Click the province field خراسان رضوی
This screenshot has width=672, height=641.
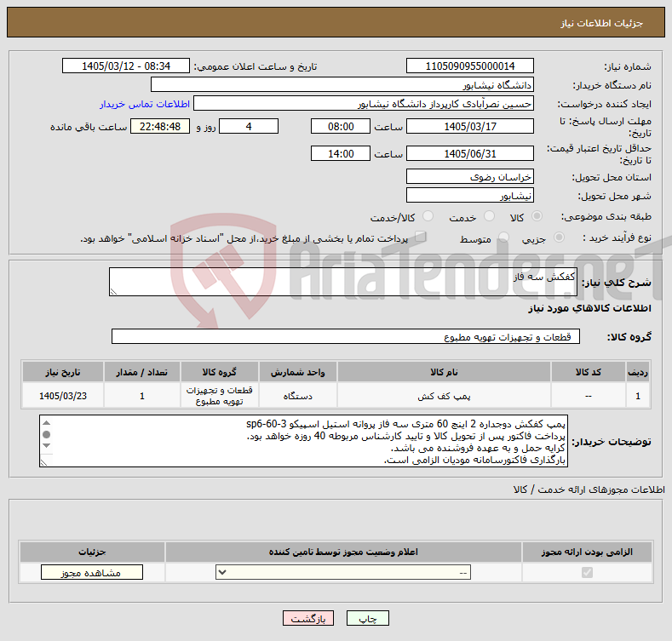click(469, 176)
